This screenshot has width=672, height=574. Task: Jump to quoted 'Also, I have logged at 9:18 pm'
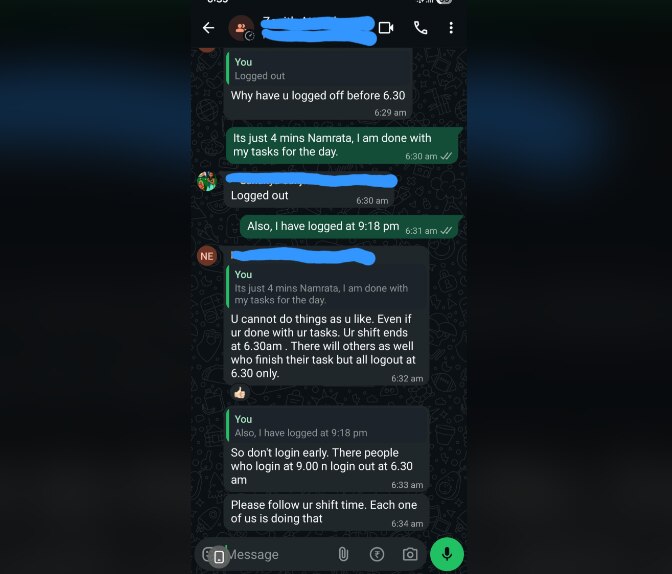pos(327,426)
